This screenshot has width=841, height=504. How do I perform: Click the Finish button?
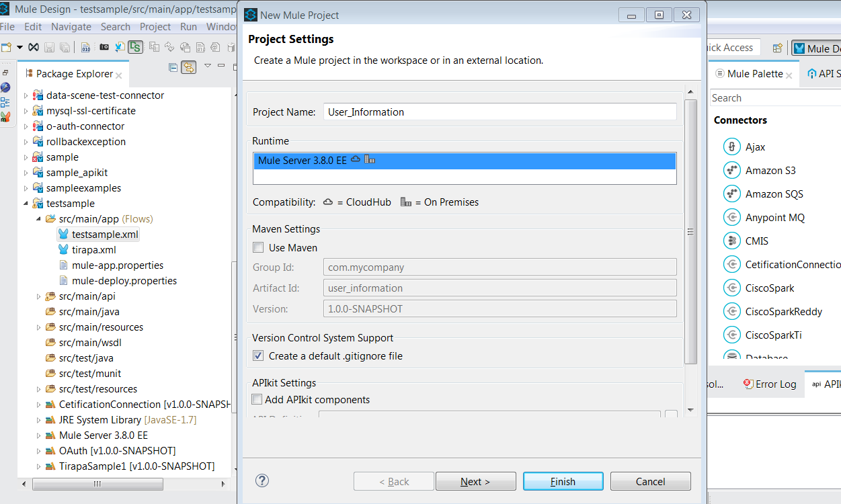[x=563, y=482]
